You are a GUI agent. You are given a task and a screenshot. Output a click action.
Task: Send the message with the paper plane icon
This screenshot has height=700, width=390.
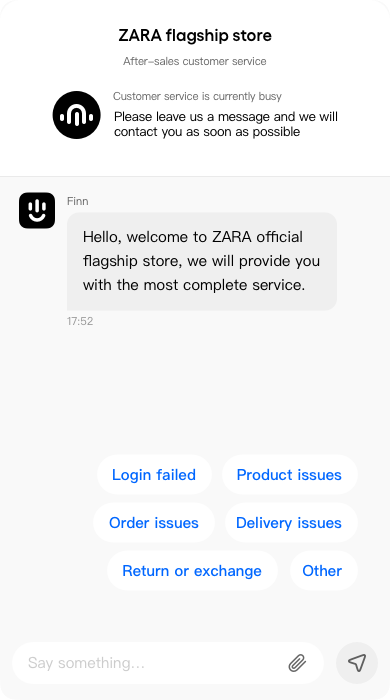click(357, 663)
